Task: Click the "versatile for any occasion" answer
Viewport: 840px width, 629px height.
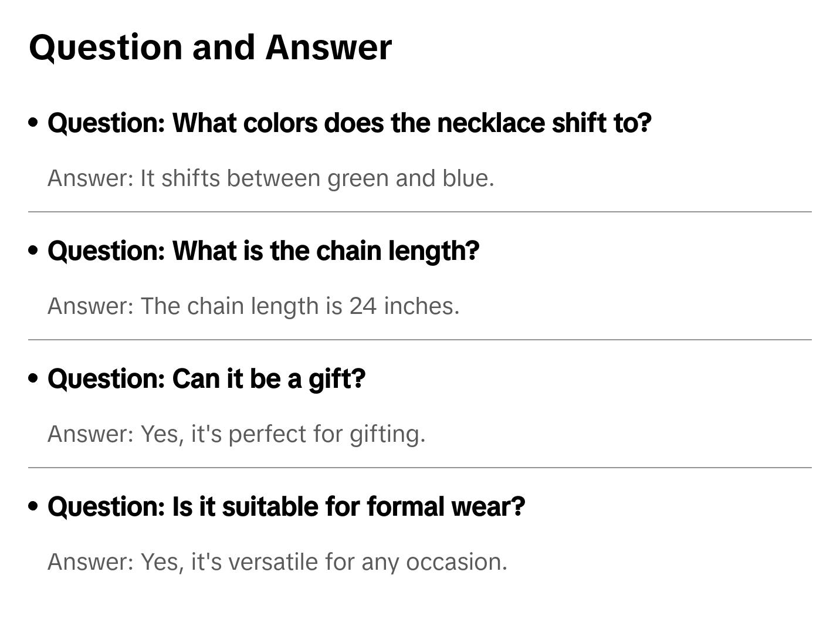Action: tap(277, 562)
